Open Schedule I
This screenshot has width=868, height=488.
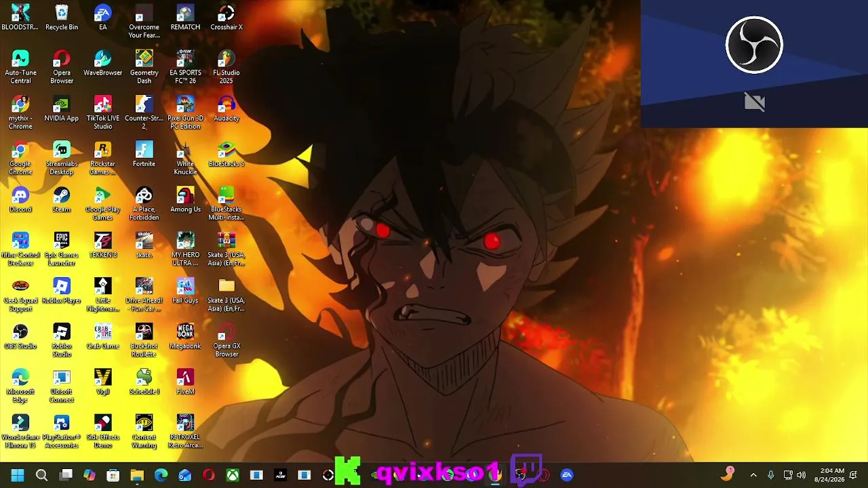pyautogui.click(x=144, y=382)
